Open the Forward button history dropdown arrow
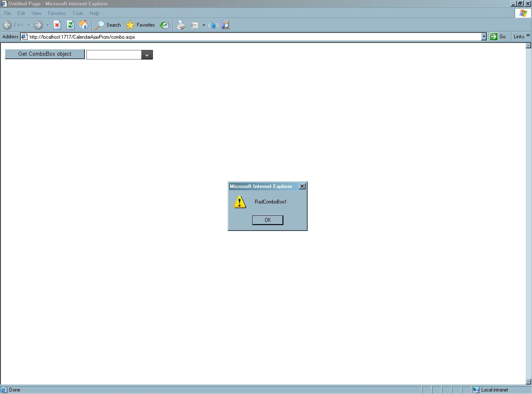Image resolution: width=532 pixels, height=394 pixels. click(x=47, y=25)
